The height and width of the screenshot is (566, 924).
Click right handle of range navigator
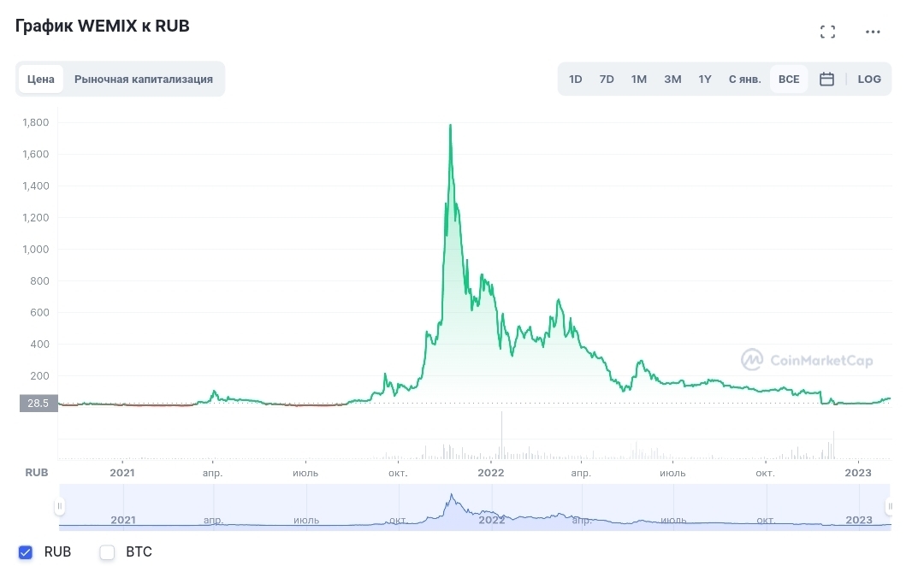coord(890,507)
